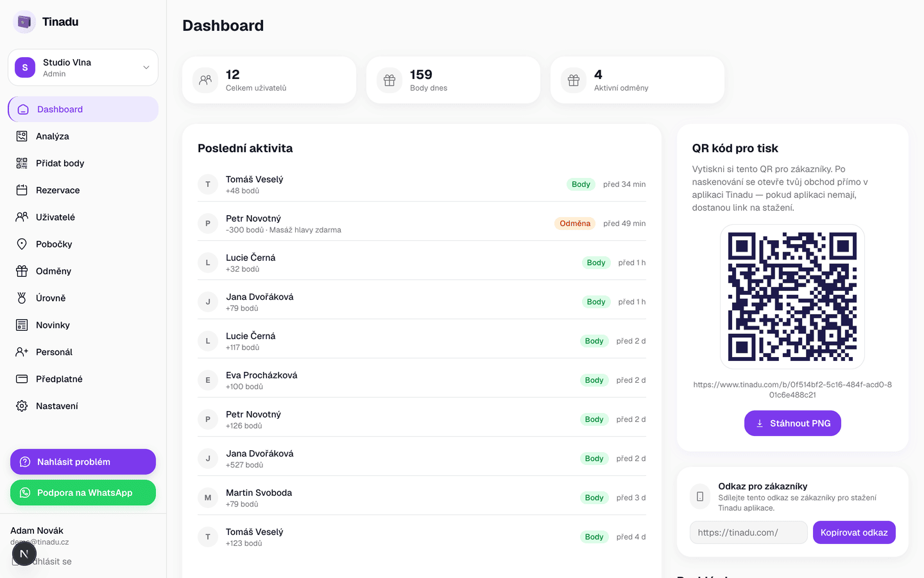Click the Kopírovat odkaz button
The image size is (924, 578).
[x=854, y=532]
